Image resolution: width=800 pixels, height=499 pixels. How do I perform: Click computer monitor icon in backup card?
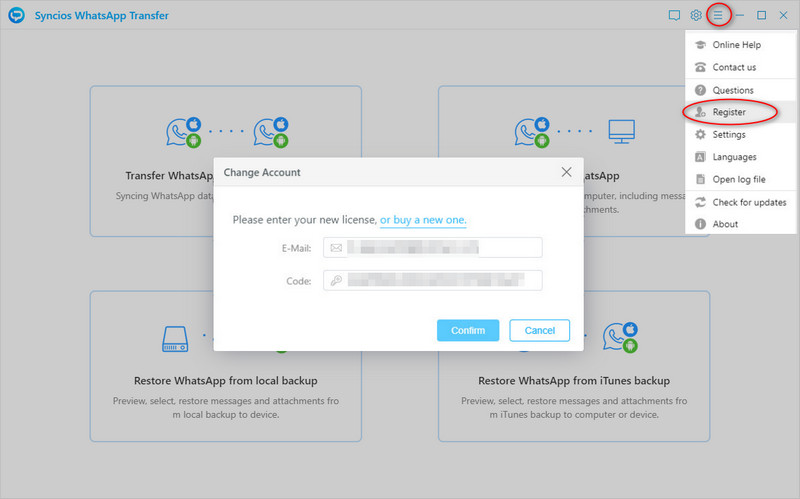[x=621, y=132]
